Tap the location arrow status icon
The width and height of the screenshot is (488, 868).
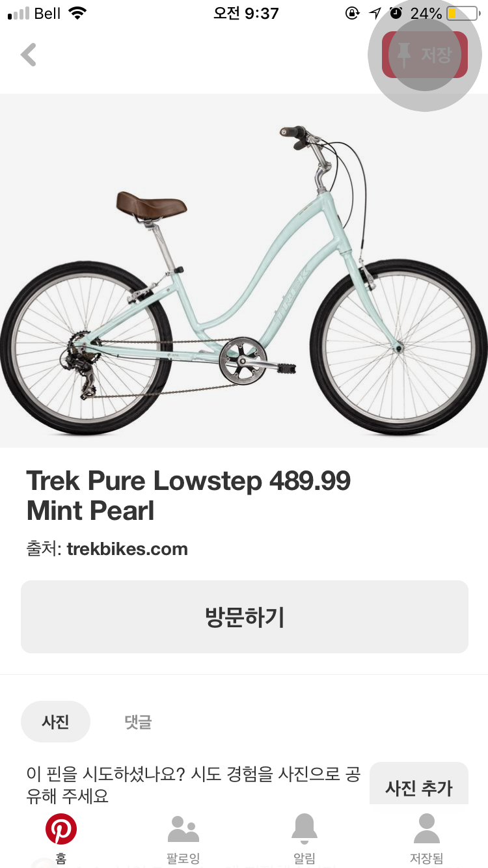375,13
